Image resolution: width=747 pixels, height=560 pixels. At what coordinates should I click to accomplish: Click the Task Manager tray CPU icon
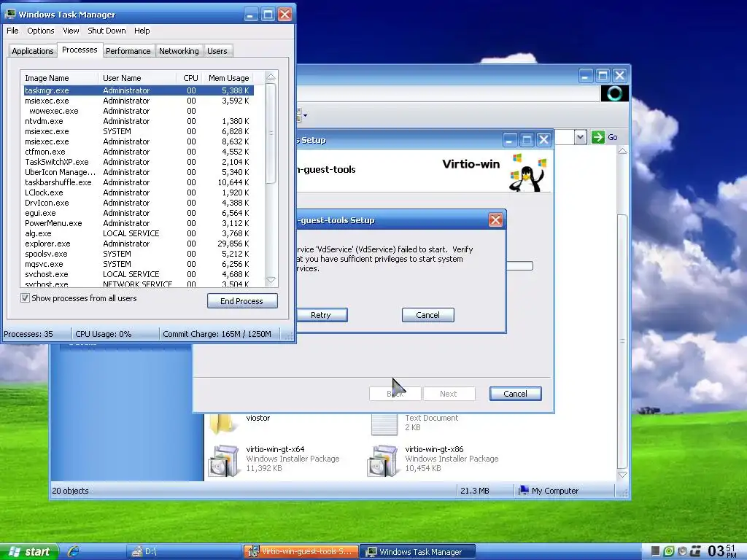tap(656, 551)
